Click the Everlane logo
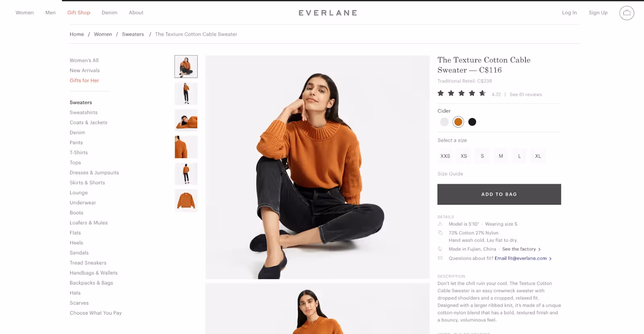The image size is (644, 334). [328, 13]
